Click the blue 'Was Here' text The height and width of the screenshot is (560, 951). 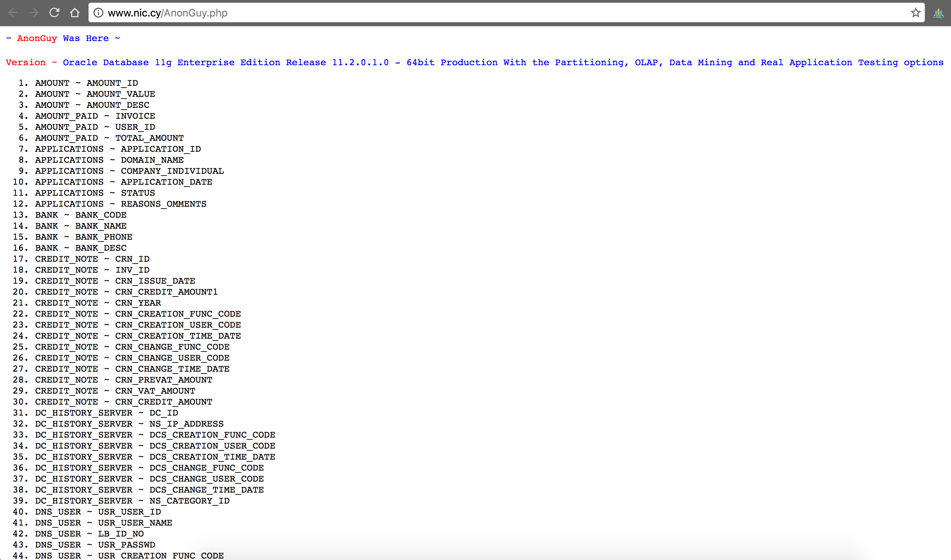point(86,38)
